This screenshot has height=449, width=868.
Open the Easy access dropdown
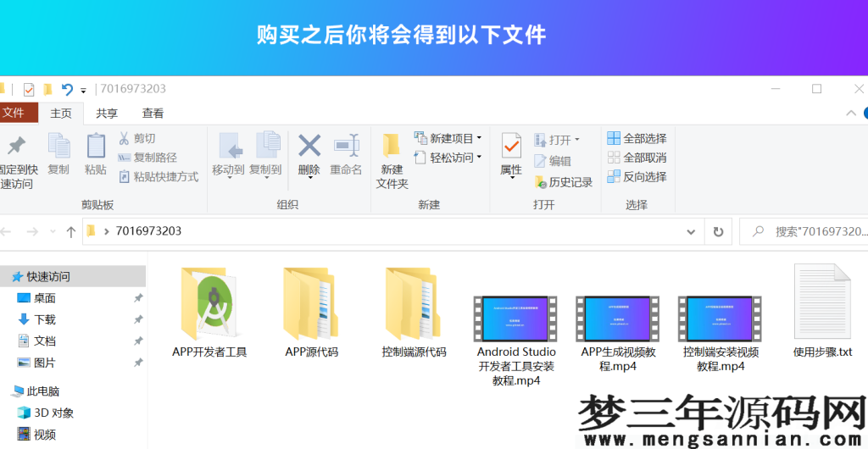[448, 158]
